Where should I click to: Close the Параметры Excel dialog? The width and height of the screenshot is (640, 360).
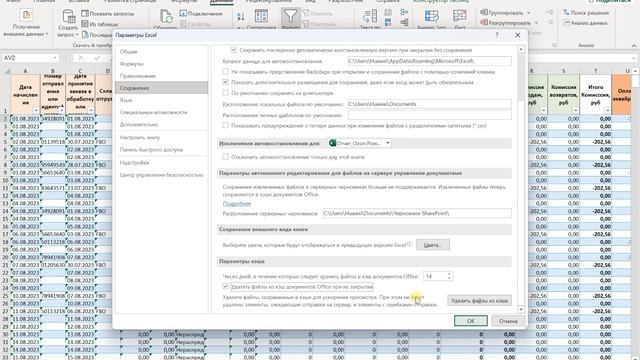(x=518, y=35)
